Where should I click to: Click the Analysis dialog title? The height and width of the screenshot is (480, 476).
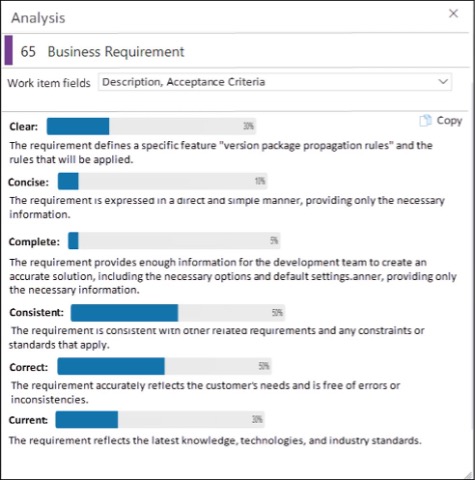[x=38, y=18]
